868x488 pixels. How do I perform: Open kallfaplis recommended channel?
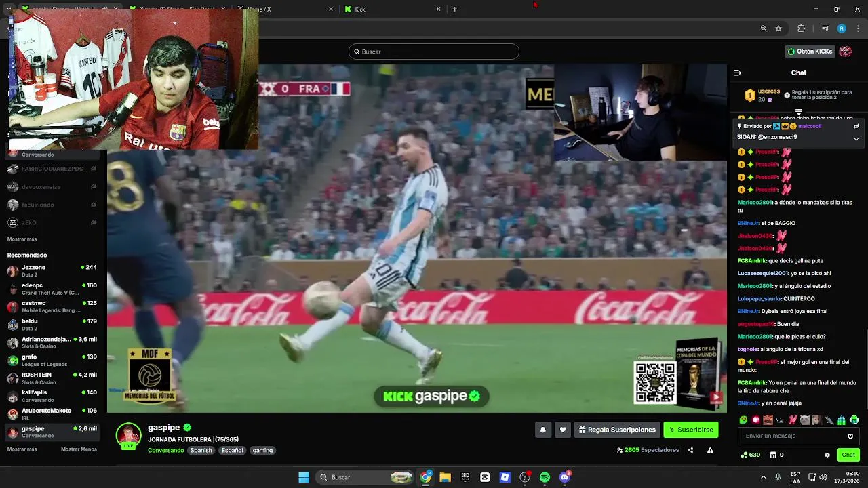coord(52,396)
